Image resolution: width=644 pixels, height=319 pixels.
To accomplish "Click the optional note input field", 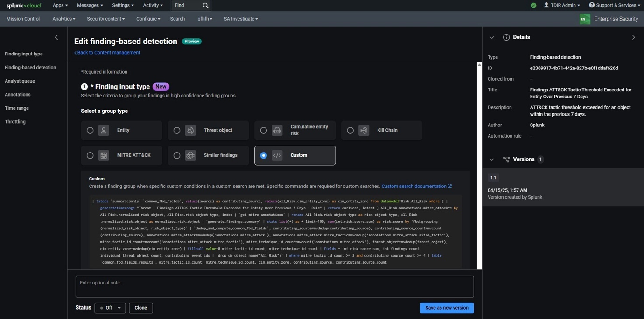I will pos(274,286).
